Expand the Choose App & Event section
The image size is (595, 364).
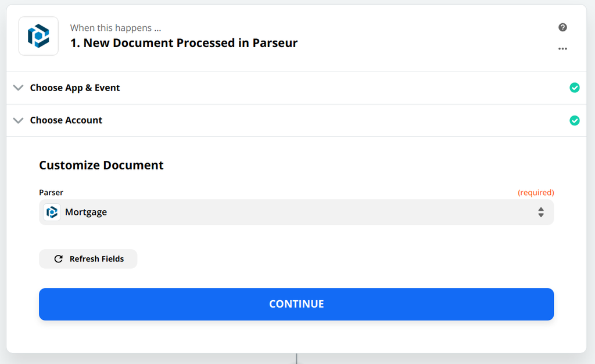(x=18, y=88)
